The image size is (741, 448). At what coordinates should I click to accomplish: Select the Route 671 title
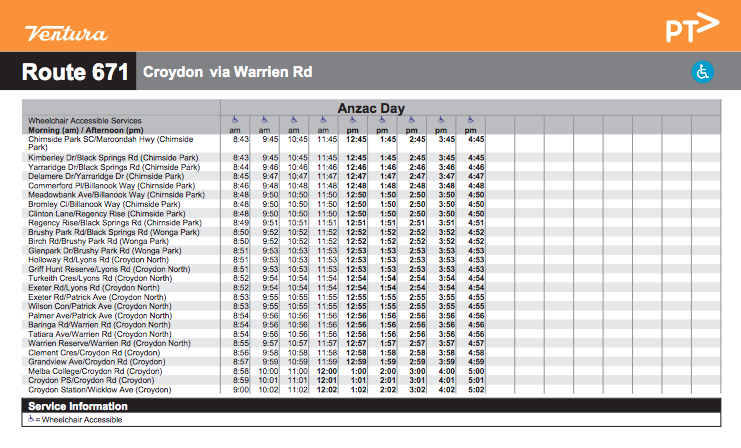[75, 72]
